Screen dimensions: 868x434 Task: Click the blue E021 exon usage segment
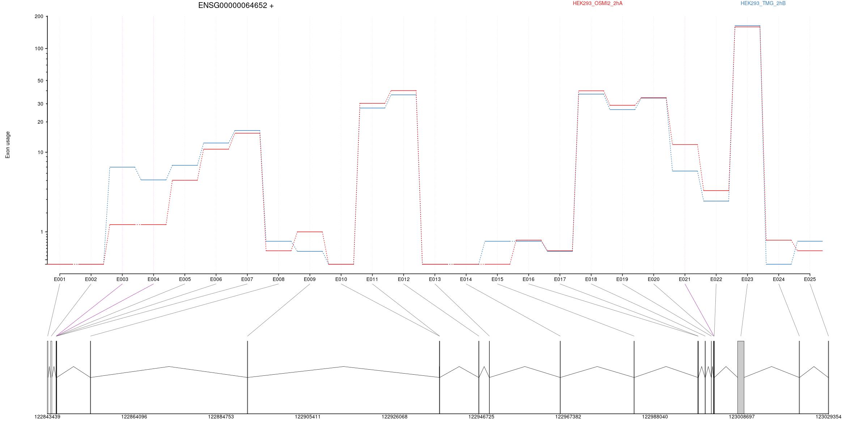pyautogui.click(x=685, y=171)
